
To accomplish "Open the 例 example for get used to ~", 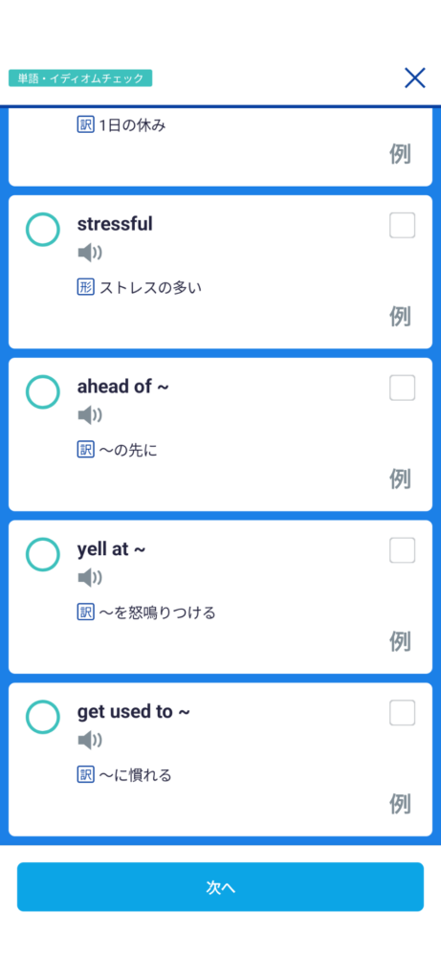I will [401, 804].
